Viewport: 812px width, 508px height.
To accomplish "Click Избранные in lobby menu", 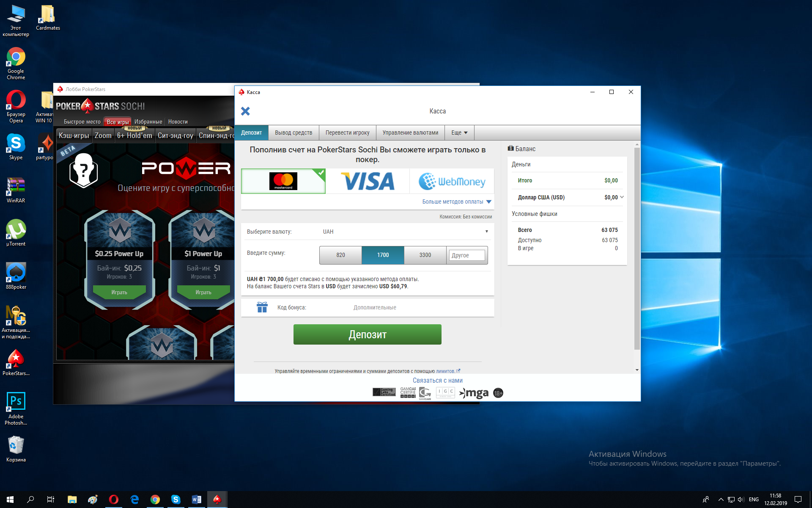I will [148, 122].
